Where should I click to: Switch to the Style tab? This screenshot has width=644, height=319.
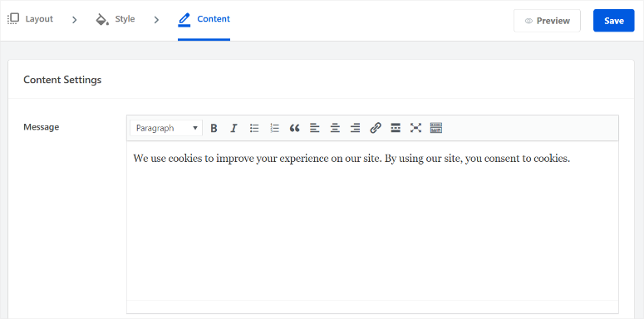tap(116, 19)
